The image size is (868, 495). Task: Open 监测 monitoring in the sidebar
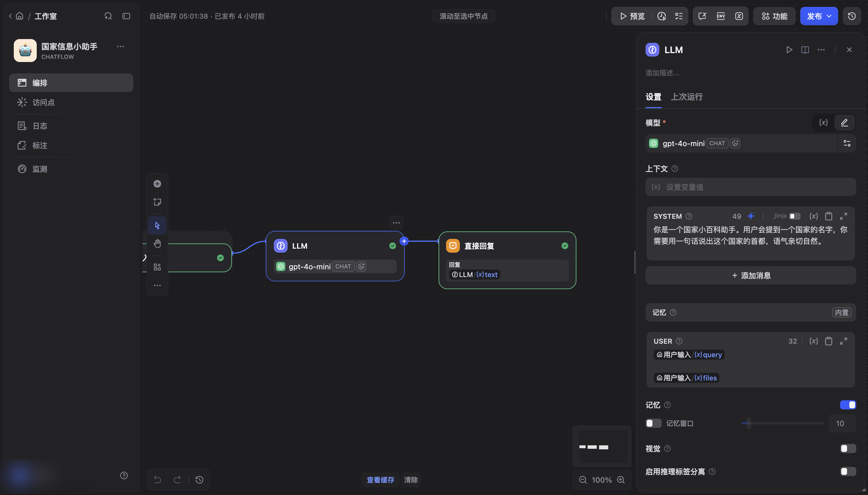click(x=71, y=169)
